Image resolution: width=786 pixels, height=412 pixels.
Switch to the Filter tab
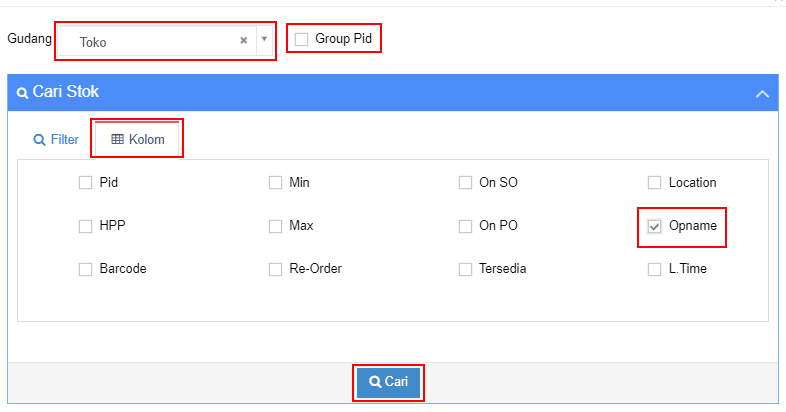pyautogui.click(x=56, y=139)
